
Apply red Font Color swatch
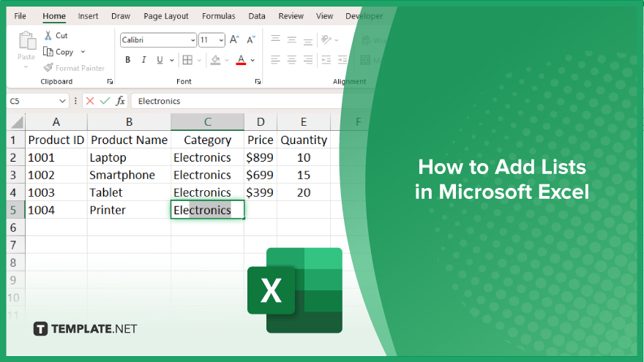coord(241,60)
